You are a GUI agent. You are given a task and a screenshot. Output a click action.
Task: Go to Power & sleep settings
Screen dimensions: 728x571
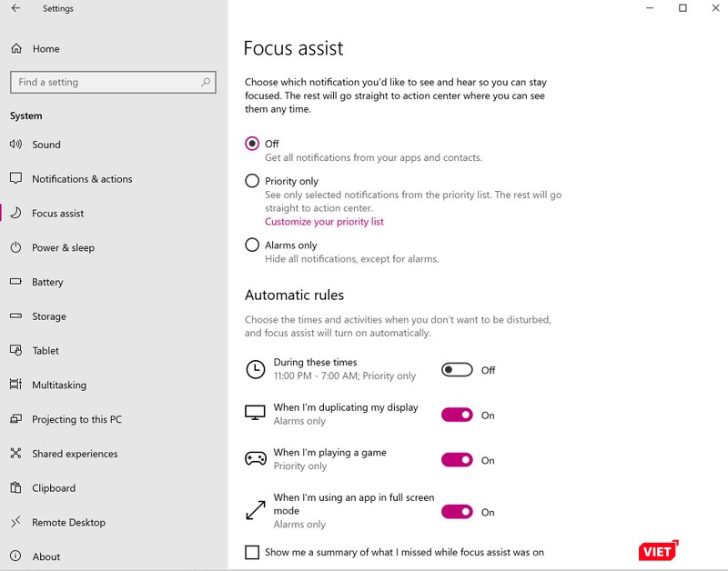[x=63, y=247]
